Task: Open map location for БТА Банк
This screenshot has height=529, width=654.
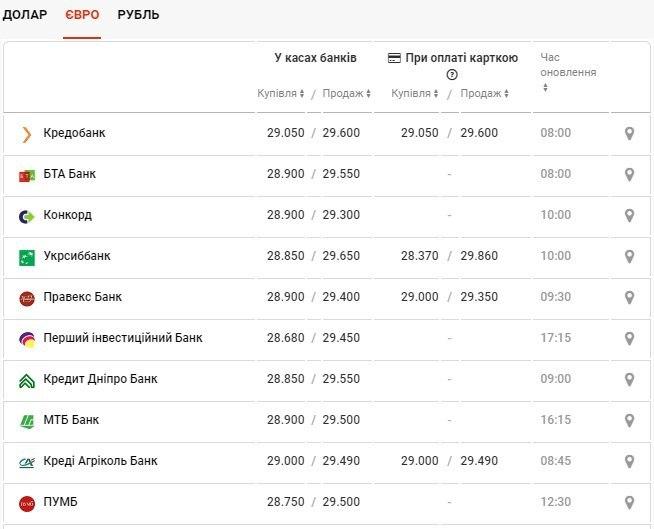Action: (629, 174)
